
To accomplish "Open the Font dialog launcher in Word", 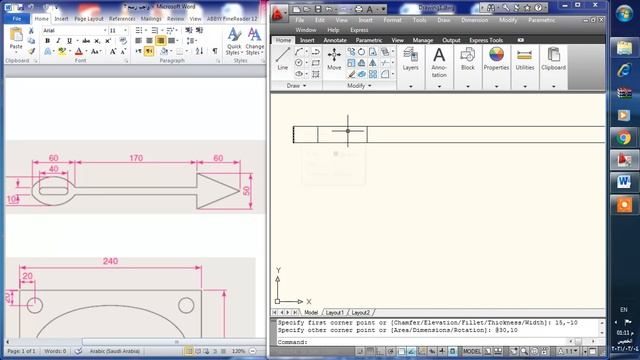I will point(127,61).
